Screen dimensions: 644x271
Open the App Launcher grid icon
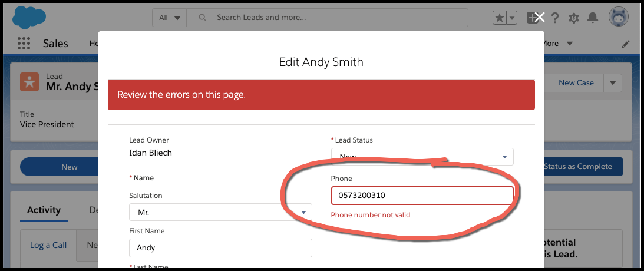click(24, 44)
